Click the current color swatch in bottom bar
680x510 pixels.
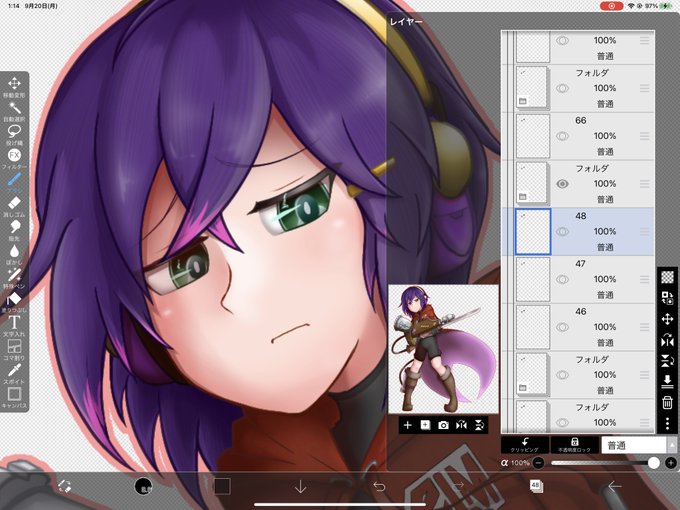pyautogui.click(x=222, y=486)
